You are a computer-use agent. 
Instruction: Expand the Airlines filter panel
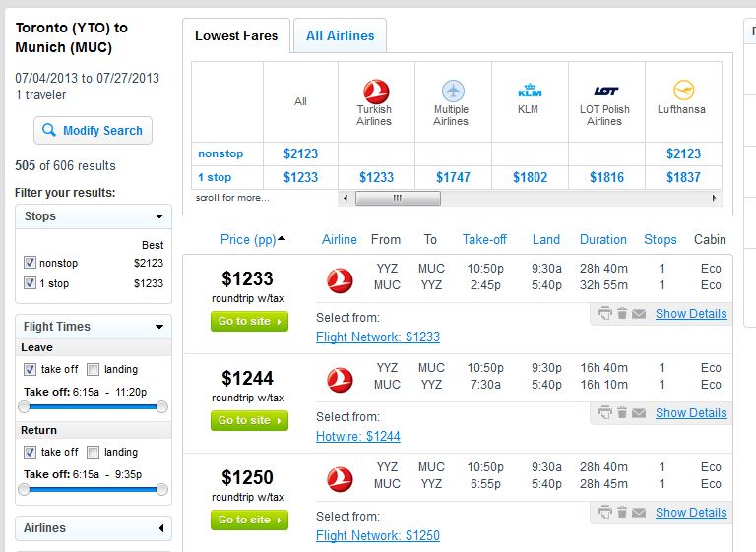[x=161, y=528]
